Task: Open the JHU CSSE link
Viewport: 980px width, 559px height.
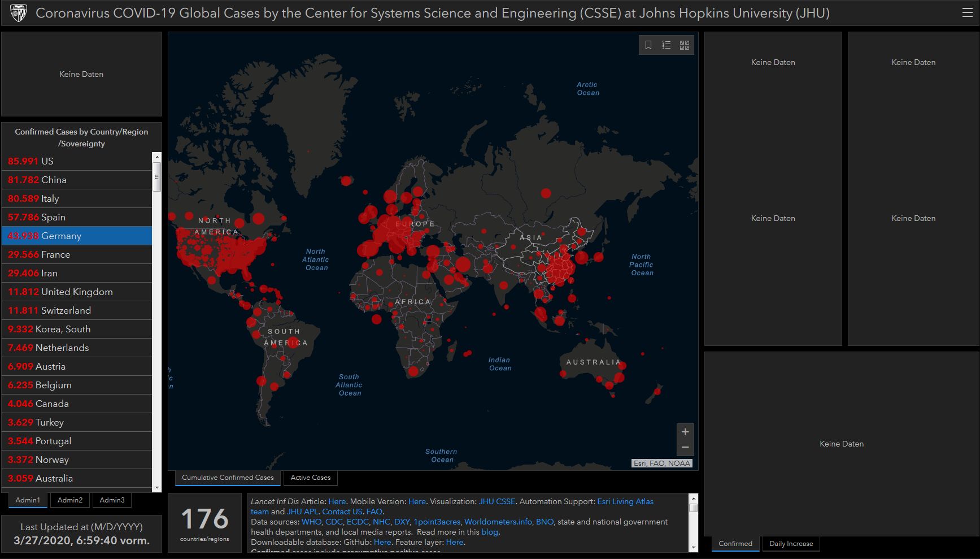Action: tap(497, 501)
